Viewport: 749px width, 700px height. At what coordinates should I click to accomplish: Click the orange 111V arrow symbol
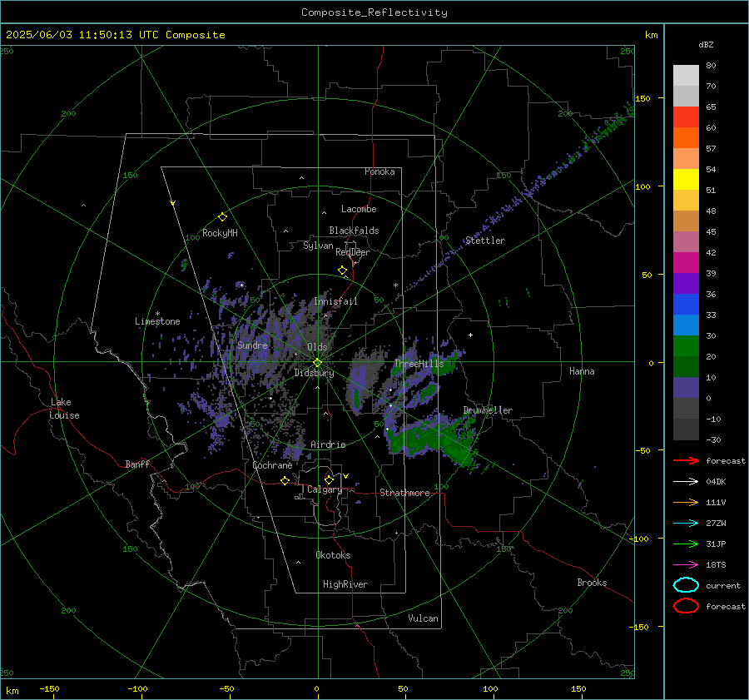click(686, 502)
